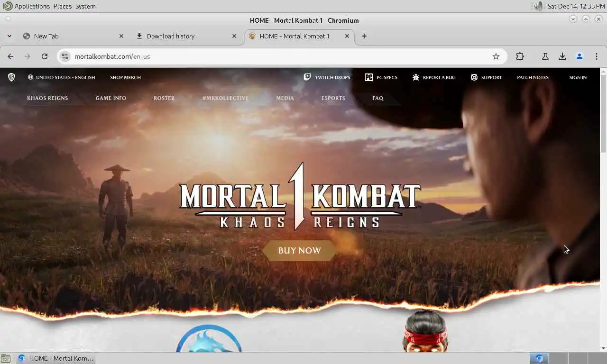Screen dimensions: 607x364
Task: Open Patch Notes
Action: (533, 77)
